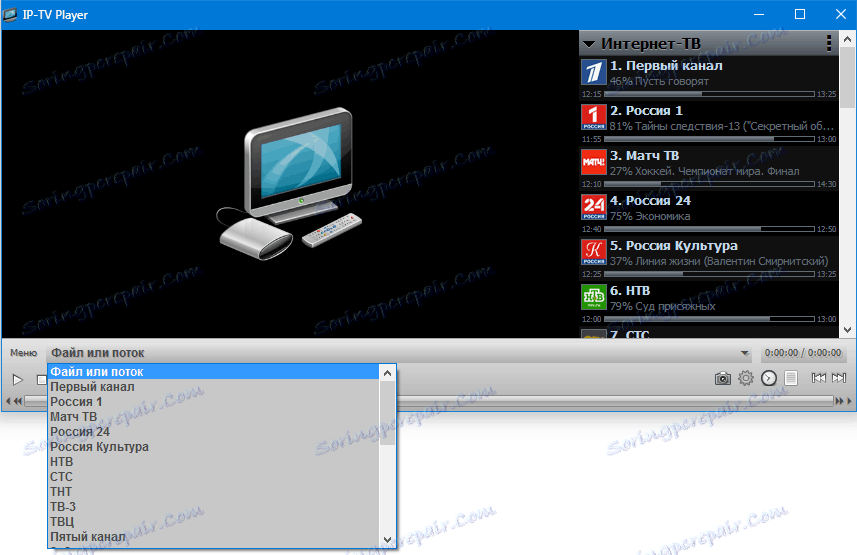Screen dimensions: 857x555
Task: Select Файл или поток in dropdown list
Action: pos(214,372)
